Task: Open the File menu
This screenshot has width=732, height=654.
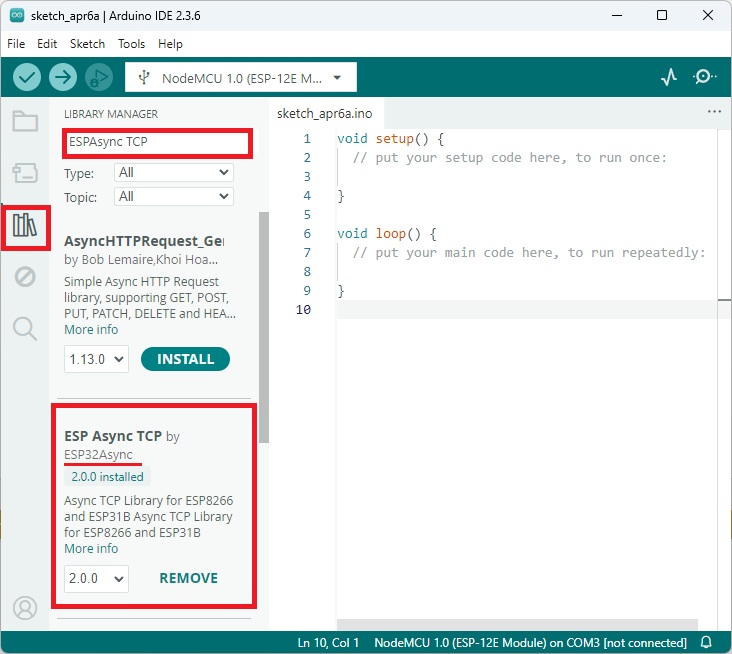Action: pos(16,44)
